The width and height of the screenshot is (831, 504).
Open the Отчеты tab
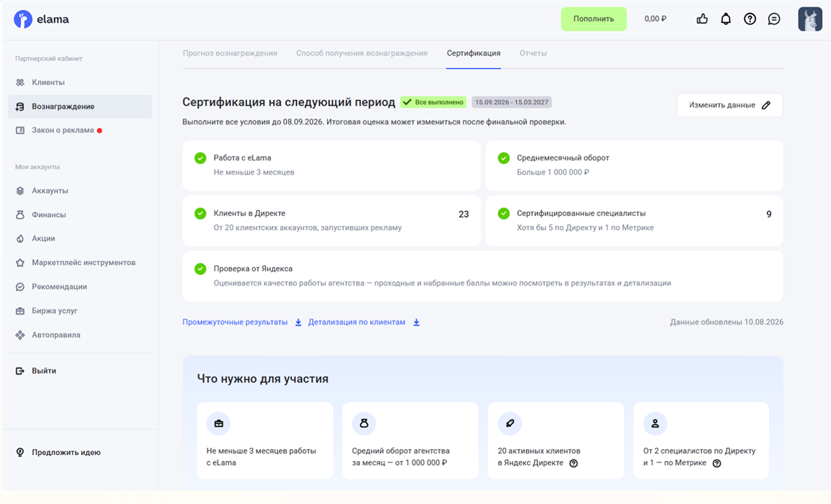click(533, 53)
